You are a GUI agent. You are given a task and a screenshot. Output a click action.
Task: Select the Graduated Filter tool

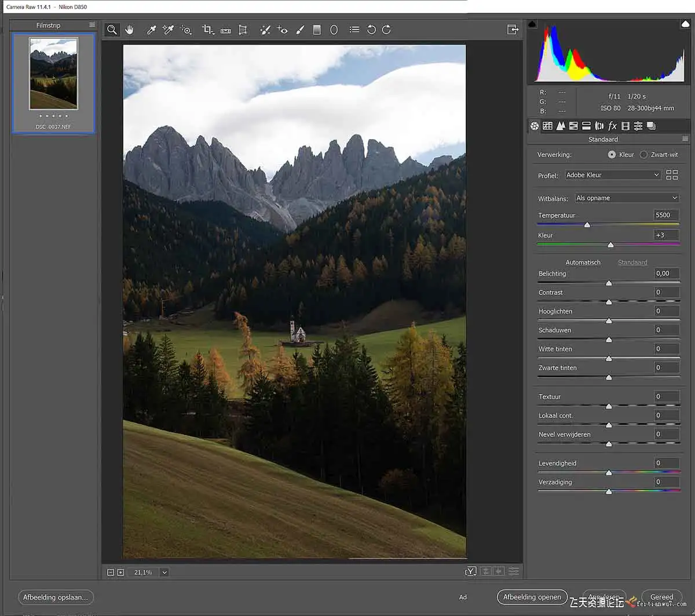coord(317,30)
